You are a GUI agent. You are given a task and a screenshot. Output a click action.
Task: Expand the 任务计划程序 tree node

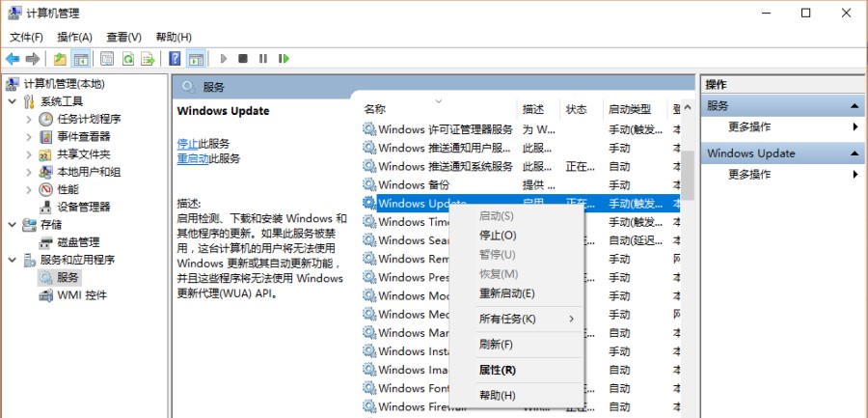29,119
